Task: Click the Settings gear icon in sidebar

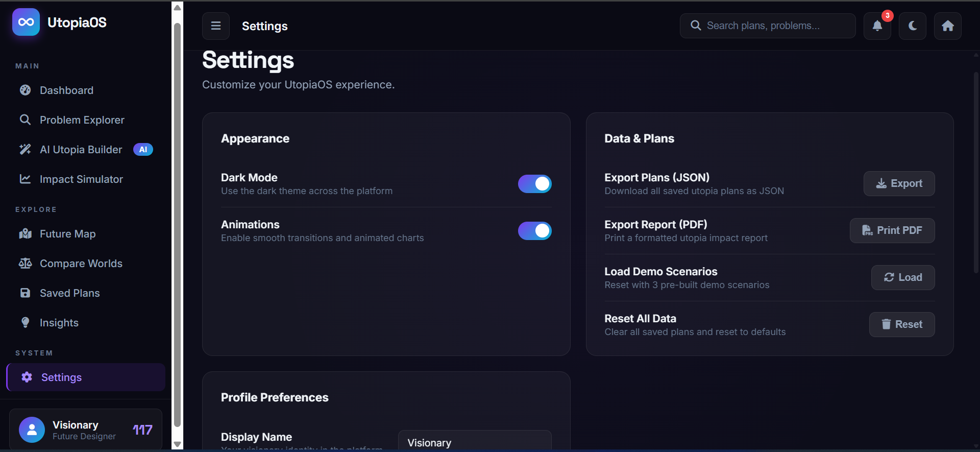Action: [27, 377]
